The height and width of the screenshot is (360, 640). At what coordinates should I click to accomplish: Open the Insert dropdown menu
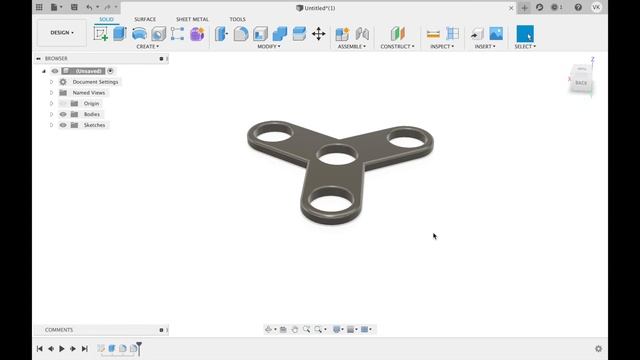(485, 47)
